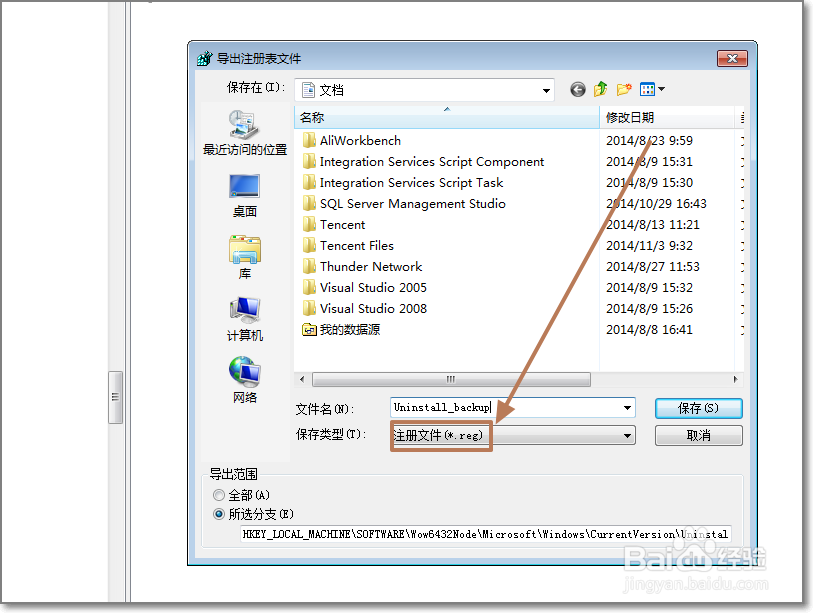Select the Tencent Files folder icon
813x613 pixels.
[x=309, y=245]
